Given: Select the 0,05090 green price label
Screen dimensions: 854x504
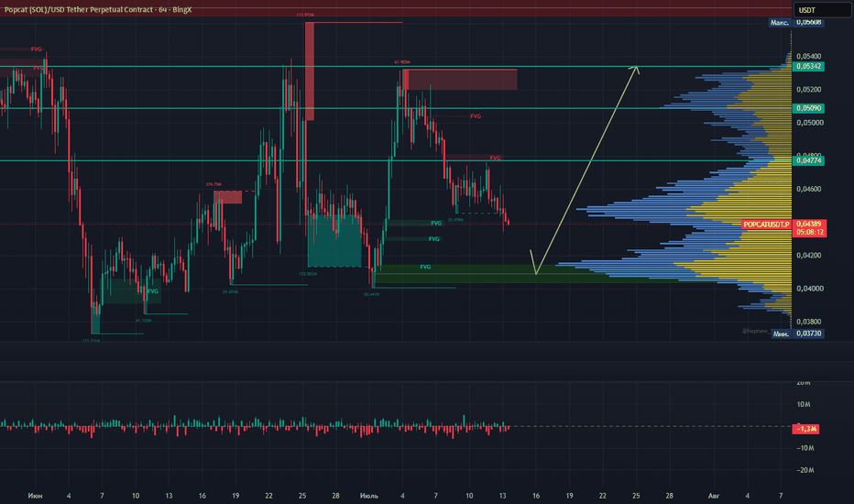Looking at the screenshot, I should tap(809, 108).
